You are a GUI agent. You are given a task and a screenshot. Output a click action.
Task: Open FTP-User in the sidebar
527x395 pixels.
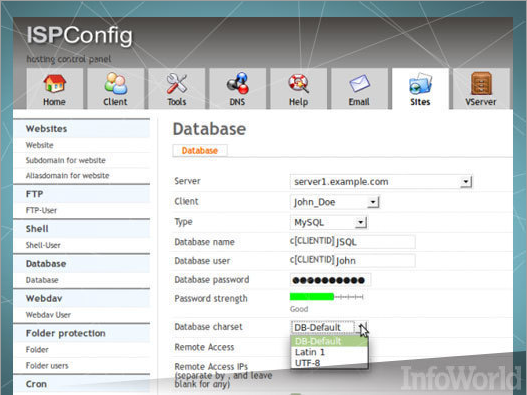41,210
